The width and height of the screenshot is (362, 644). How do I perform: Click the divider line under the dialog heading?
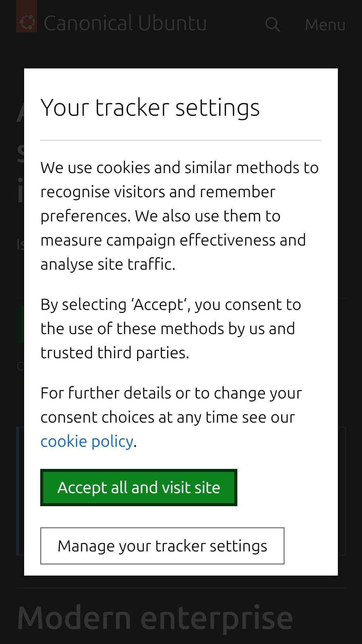tap(181, 141)
